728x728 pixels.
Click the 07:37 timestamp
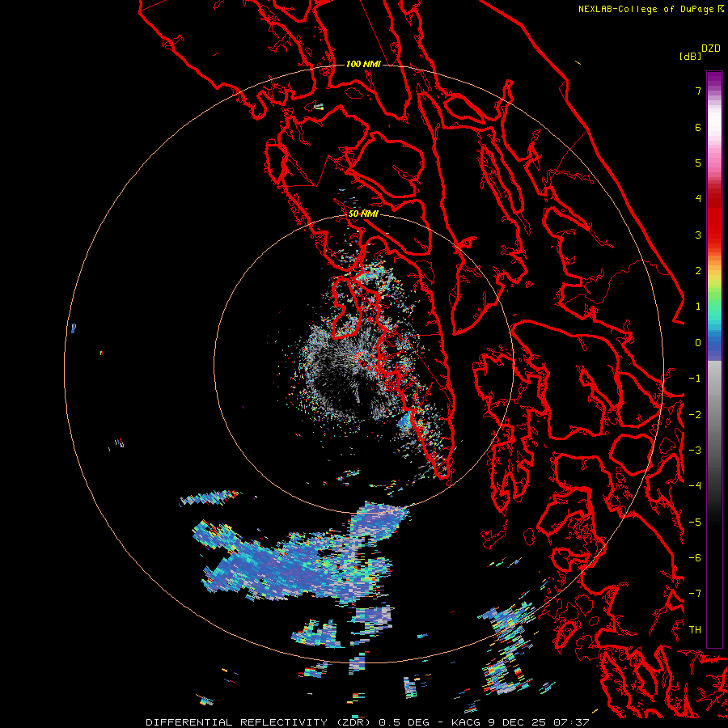pos(570,722)
